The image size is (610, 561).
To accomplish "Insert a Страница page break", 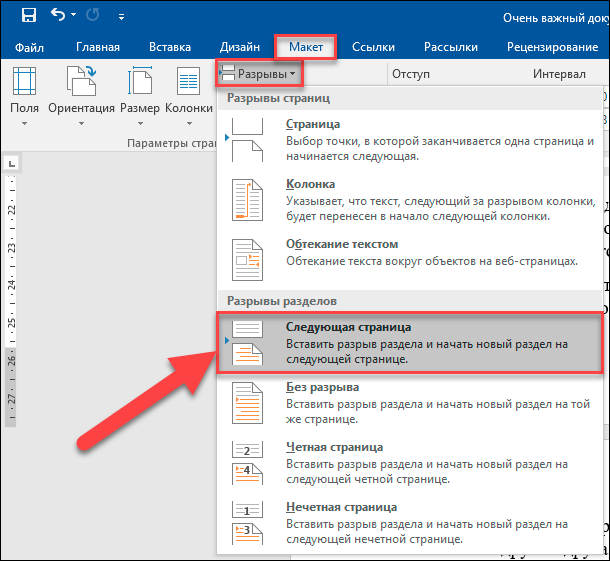I will click(x=409, y=140).
